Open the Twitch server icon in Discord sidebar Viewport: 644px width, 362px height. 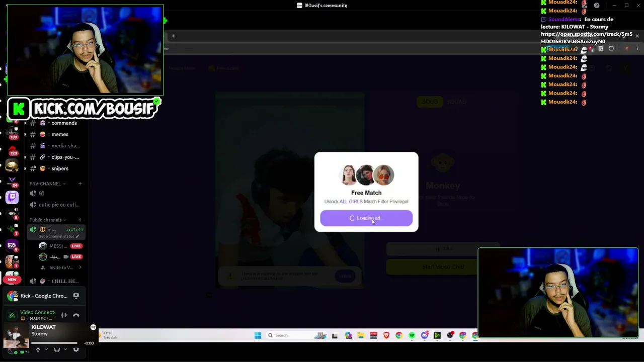pyautogui.click(x=12, y=197)
